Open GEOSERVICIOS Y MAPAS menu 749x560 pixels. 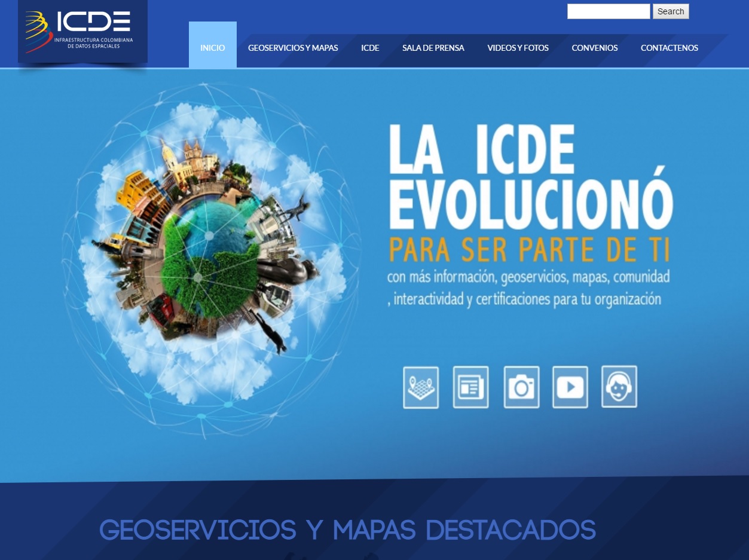click(293, 48)
